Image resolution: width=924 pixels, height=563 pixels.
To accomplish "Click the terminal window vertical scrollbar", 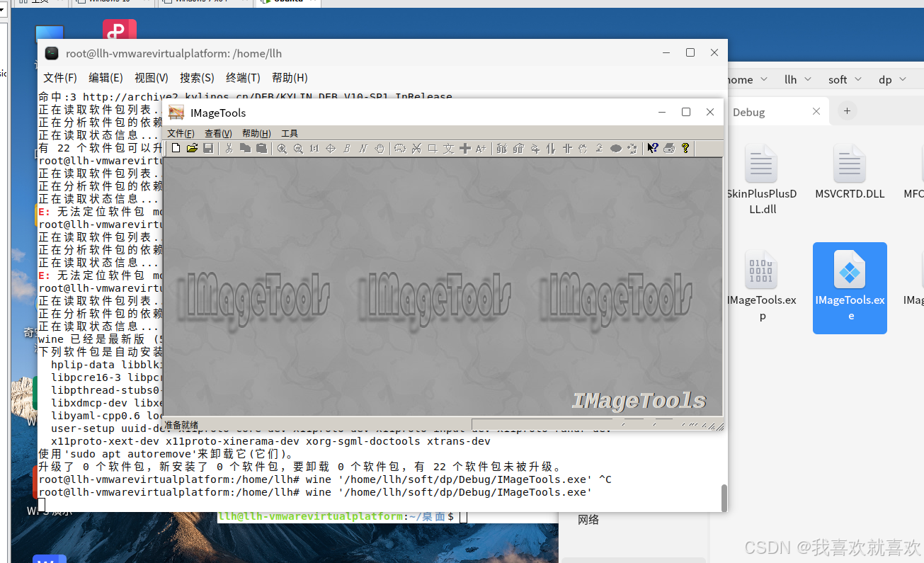I will (724, 499).
